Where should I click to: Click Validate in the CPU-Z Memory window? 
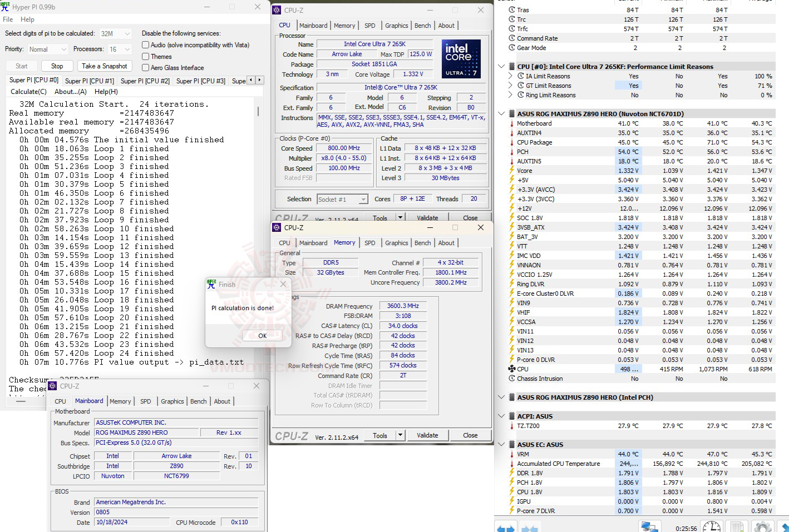point(427,436)
